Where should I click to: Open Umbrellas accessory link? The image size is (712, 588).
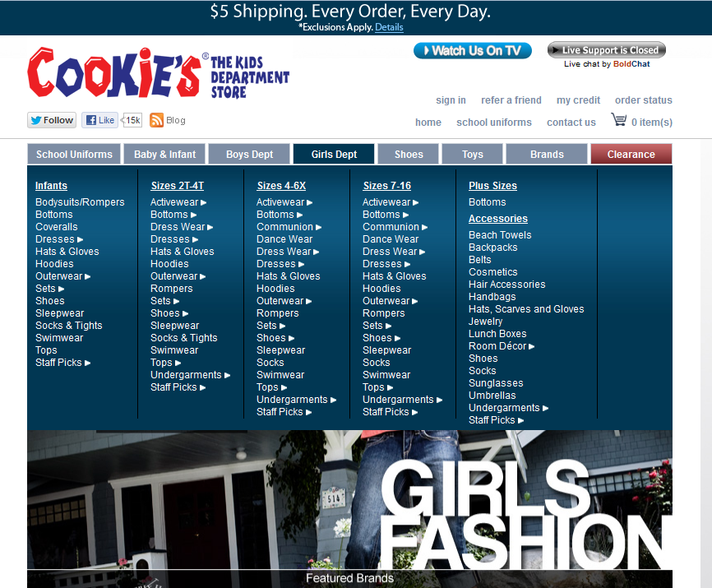492,396
